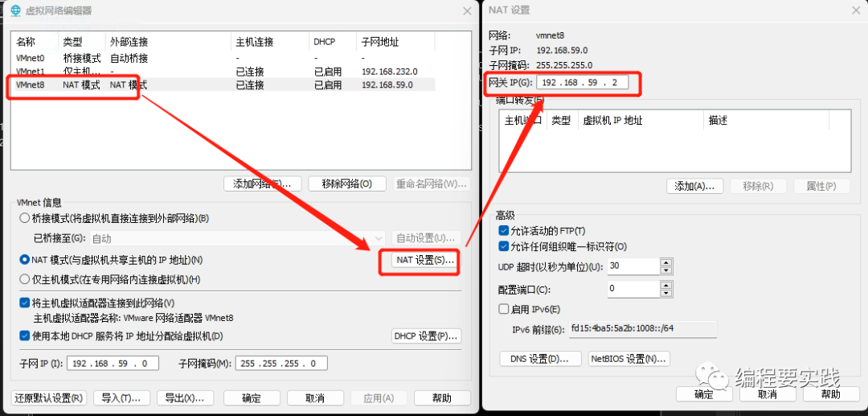Toggle the 启用 IPv6 checkbox

click(x=503, y=309)
